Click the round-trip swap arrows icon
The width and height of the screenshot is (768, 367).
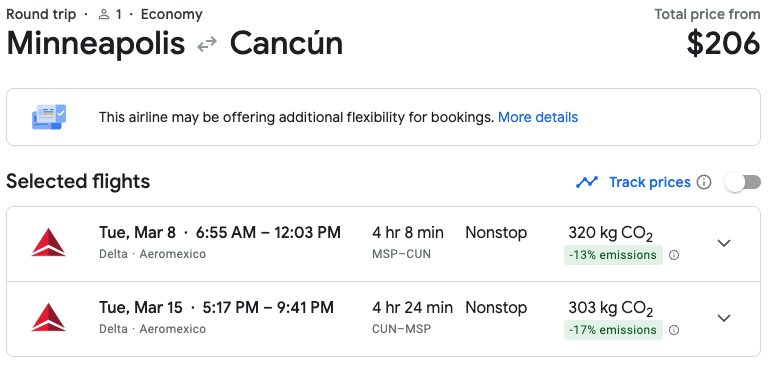click(207, 45)
